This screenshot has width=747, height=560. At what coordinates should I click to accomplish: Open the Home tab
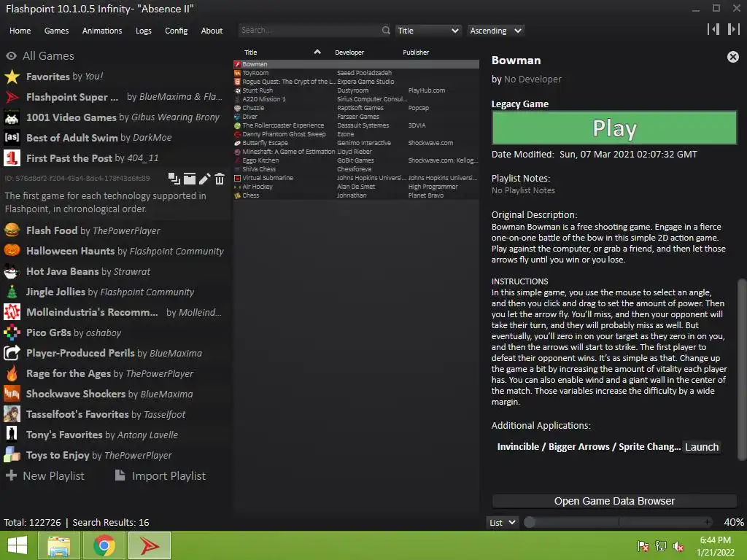click(20, 31)
